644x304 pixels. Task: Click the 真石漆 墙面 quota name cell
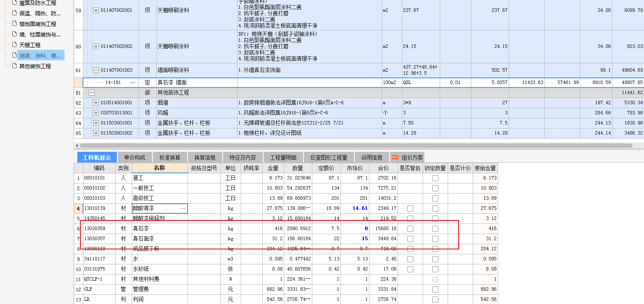coord(197,82)
